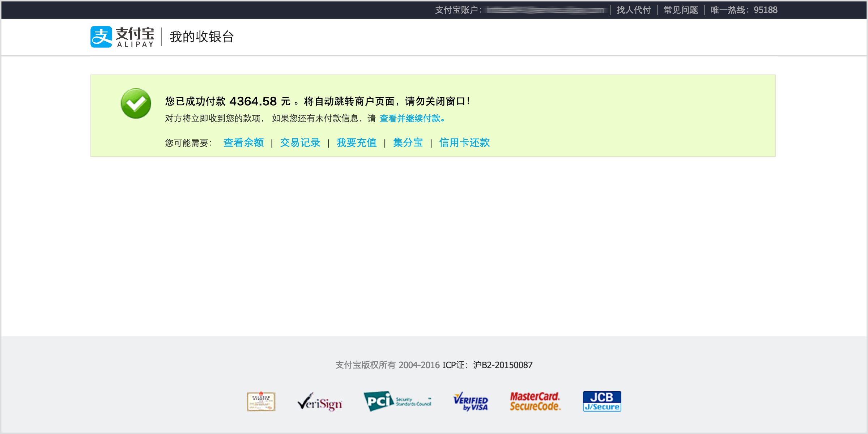Screen dimensions: 868x434
Task: Click the PCI Security Standards Council logo
Action: 397,401
